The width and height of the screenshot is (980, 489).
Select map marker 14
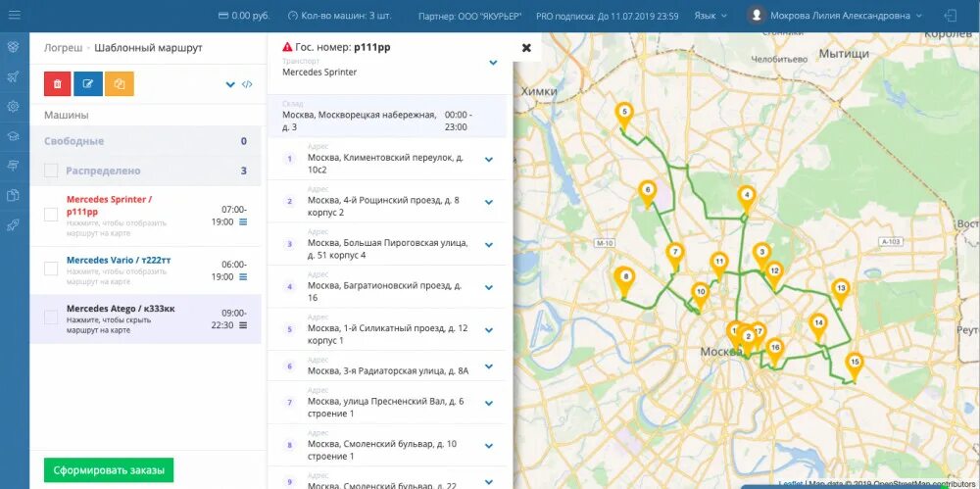(818, 325)
